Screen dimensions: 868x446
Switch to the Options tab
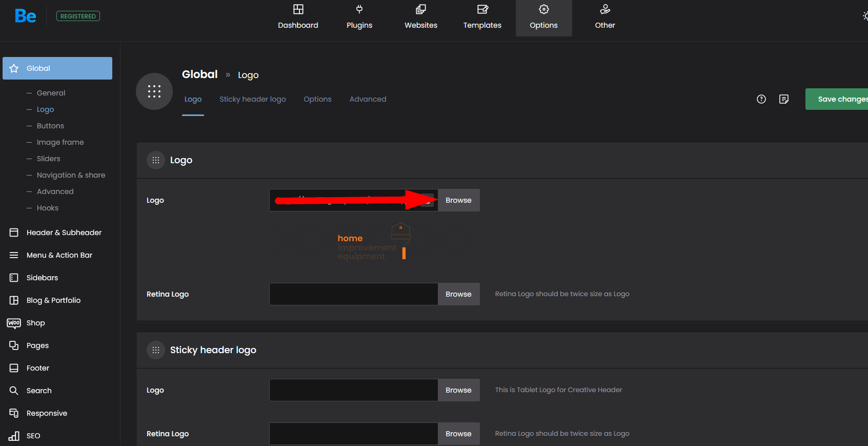click(317, 99)
